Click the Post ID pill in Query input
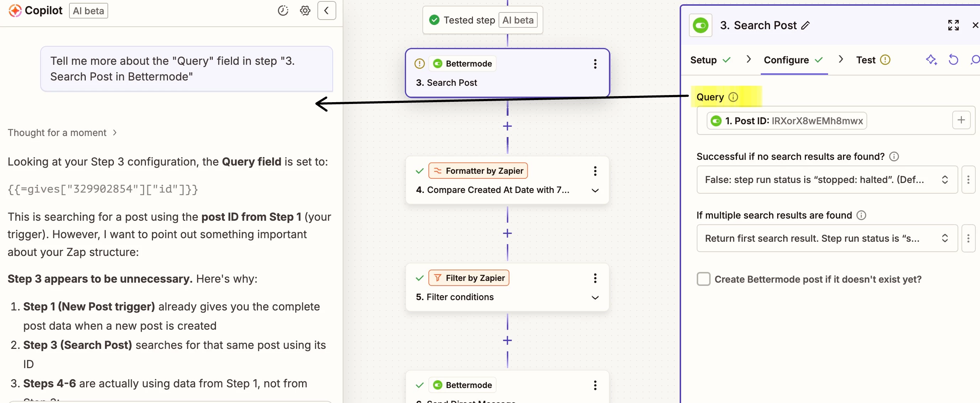This screenshot has width=980, height=403. click(x=786, y=121)
